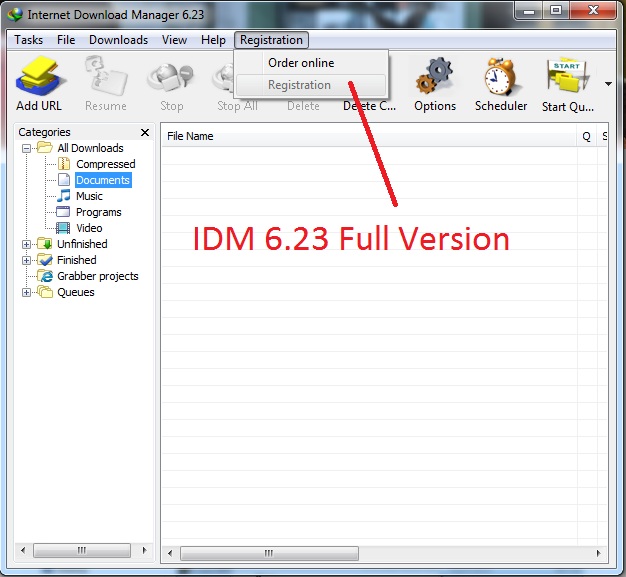Maximize the Internet Download Manager window
626x577 pixels.
pos(556,11)
